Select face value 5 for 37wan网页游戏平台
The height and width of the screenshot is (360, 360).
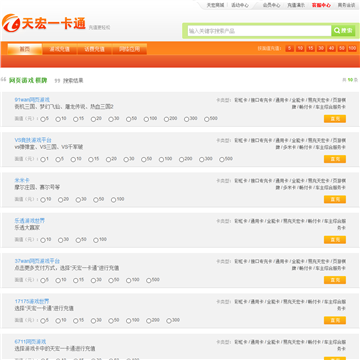[x=43, y=281]
